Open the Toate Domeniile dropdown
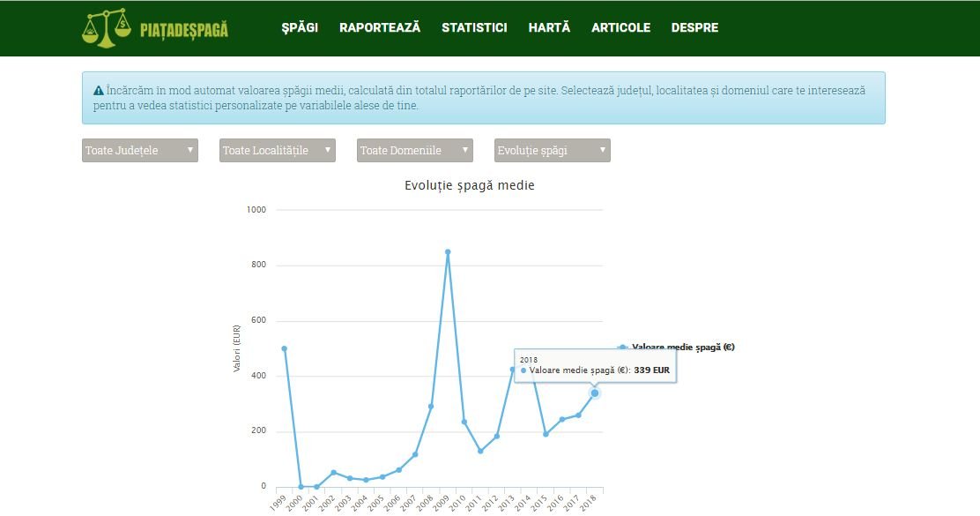Viewport: 980px width, 516px height. (413, 150)
